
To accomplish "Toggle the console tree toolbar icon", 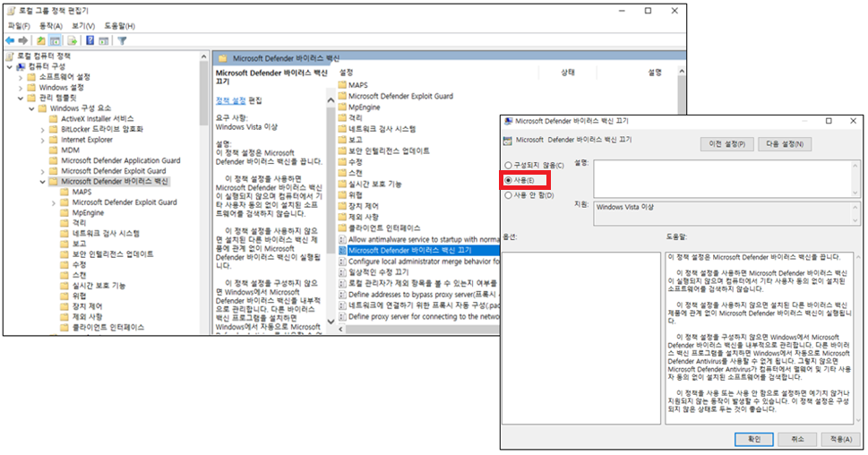I will point(55,40).
